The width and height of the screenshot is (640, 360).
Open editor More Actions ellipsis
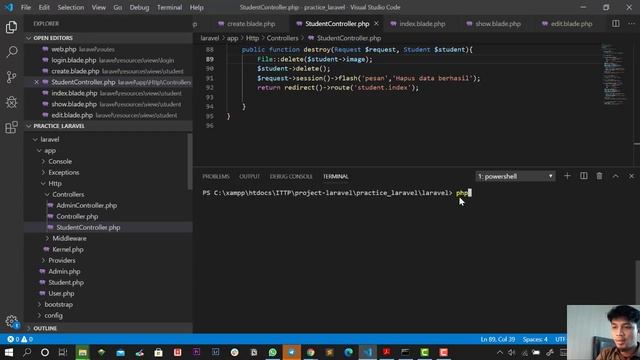tap(631, 24)
